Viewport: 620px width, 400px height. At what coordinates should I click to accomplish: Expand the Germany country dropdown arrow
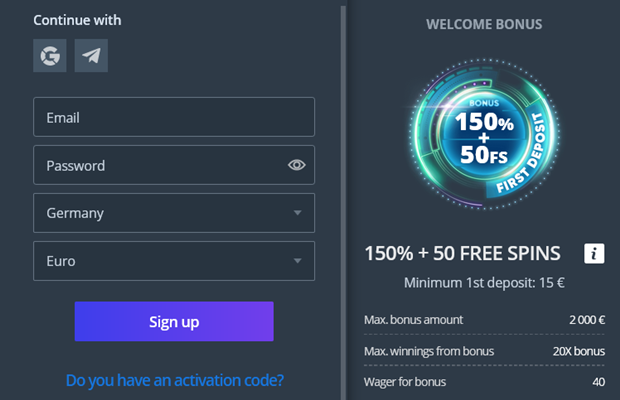coord(297,213)
